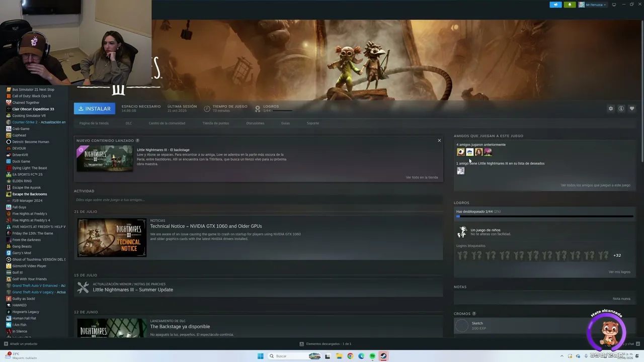Open the Technical Notice news thumbnail
This screenshot has height=362, width=644.
[x=112, y=238]
